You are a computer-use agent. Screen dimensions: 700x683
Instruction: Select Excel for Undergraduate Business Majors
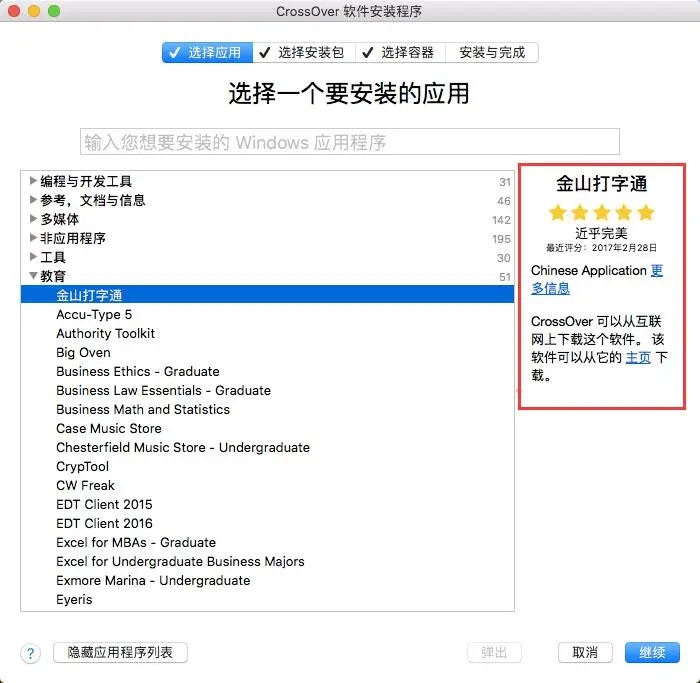[x=267, y=561]
